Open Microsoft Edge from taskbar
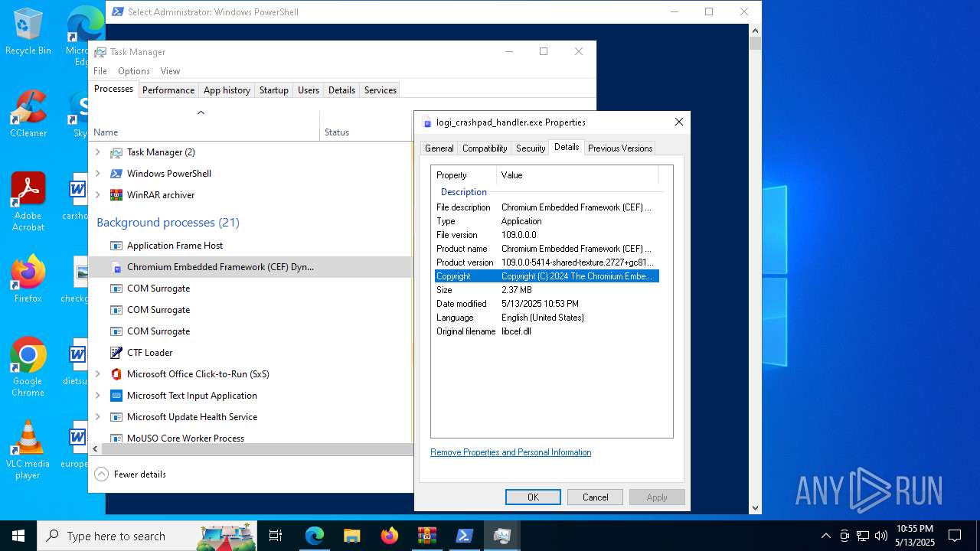 [x=315, y=536]
